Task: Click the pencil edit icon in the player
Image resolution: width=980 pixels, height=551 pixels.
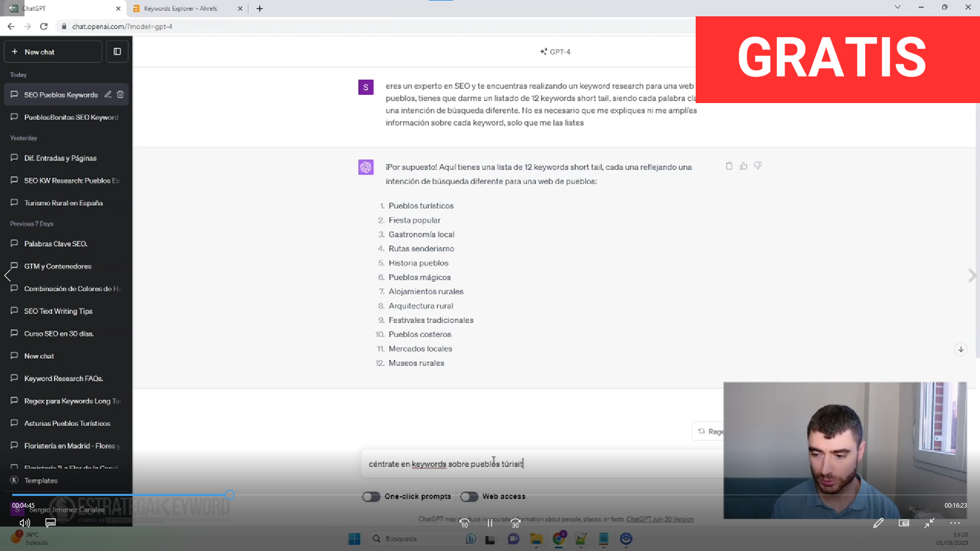Action: point(878,523)
